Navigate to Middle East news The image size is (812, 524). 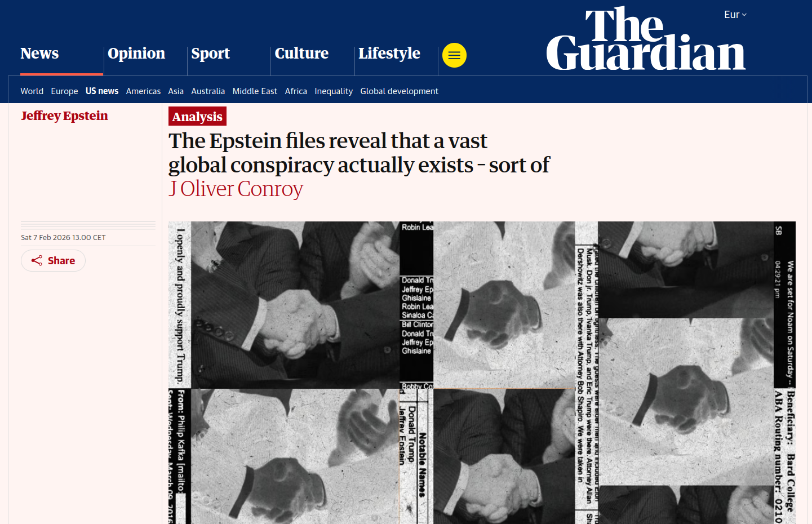coord(255,91)
